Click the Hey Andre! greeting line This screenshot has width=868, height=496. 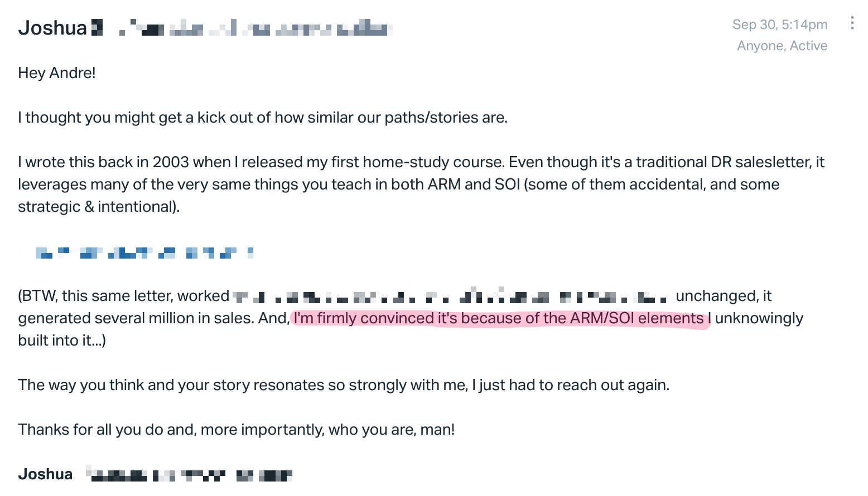[x=57, y=73]
